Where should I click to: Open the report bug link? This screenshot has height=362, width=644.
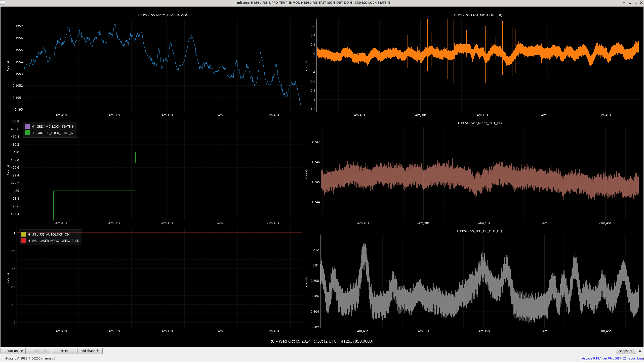pos(635,358)
